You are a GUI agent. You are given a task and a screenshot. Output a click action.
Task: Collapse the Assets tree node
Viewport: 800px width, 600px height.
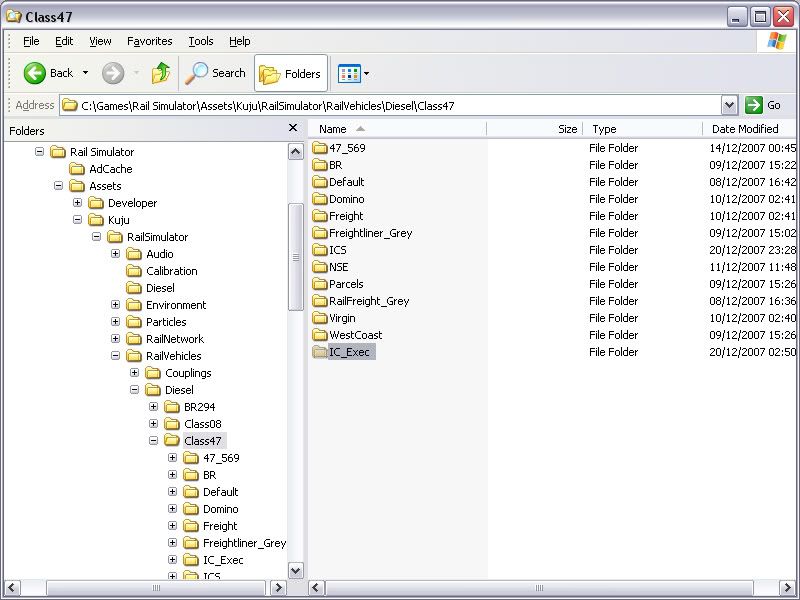coord(58,186)
